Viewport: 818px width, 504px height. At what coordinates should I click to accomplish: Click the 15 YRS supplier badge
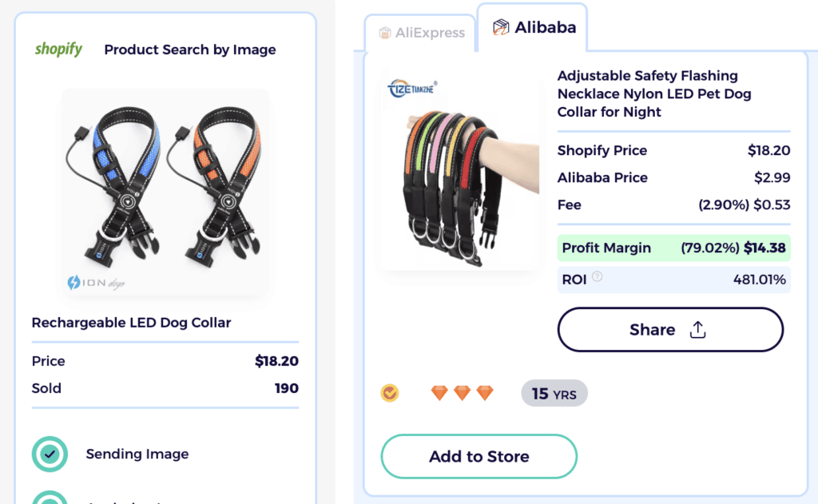pyautogui.click(x=554, y=394)
